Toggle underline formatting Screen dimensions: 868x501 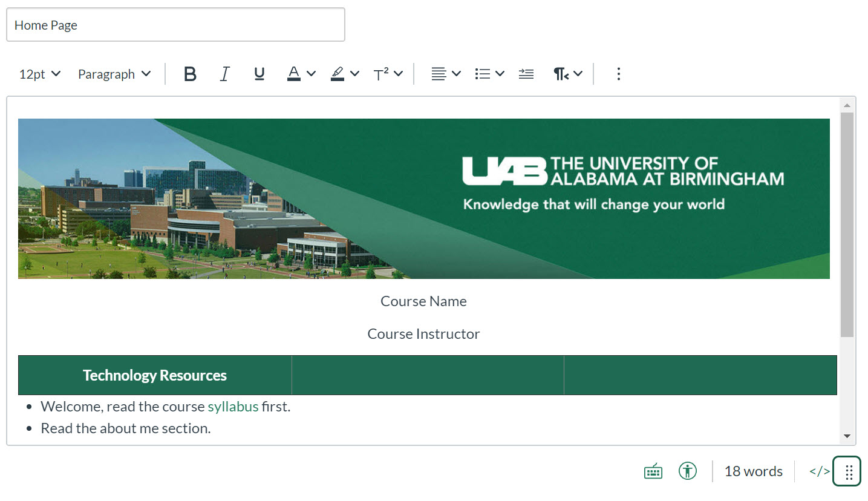(x=259, y=74)
